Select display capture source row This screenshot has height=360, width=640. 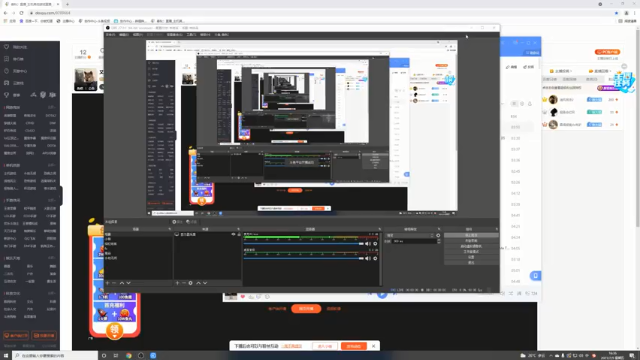[x=207, y=234]
